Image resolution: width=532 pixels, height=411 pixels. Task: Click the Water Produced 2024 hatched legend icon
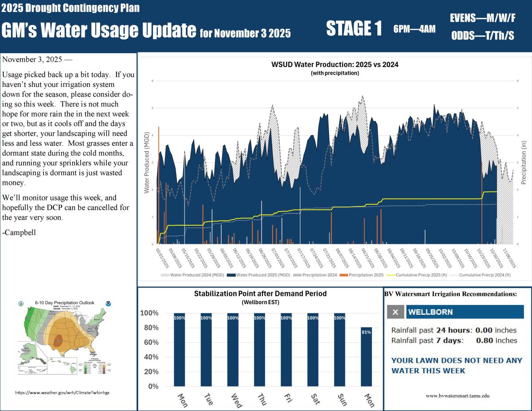(x=166, y=275)
